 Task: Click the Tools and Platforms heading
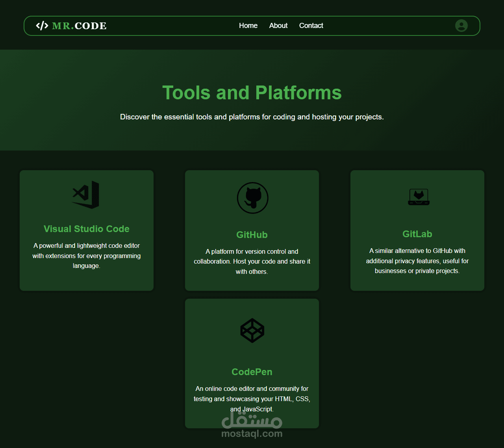click(252, 93)
